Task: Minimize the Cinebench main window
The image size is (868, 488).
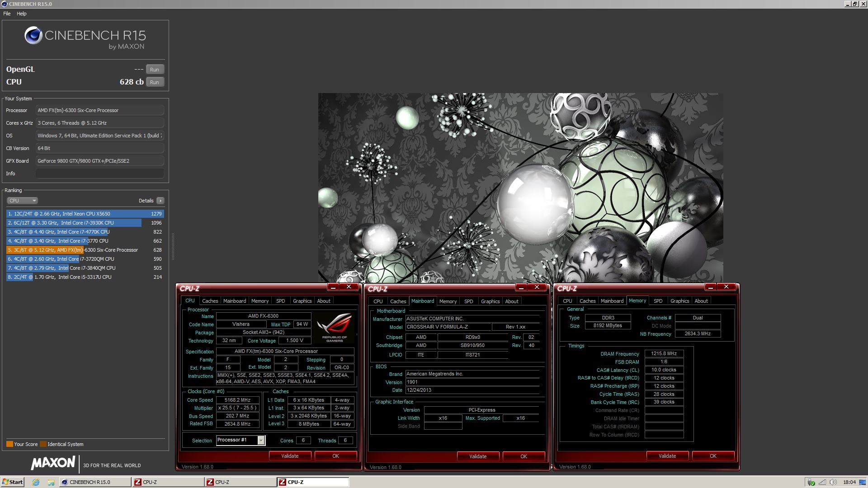Action: point(848,4)
